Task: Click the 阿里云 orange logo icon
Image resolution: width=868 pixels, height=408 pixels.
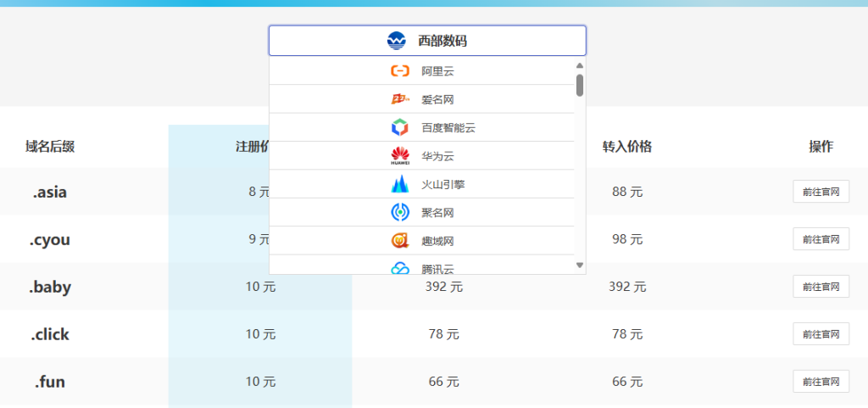Action: 400,71
